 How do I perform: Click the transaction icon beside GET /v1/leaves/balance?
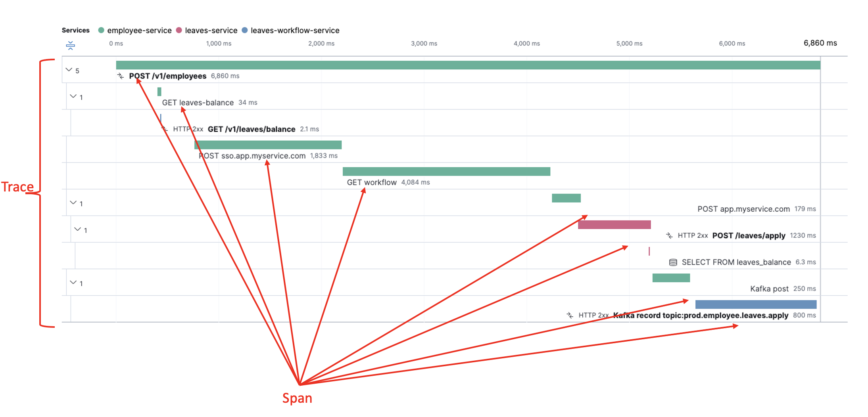[x=165, y=129]
